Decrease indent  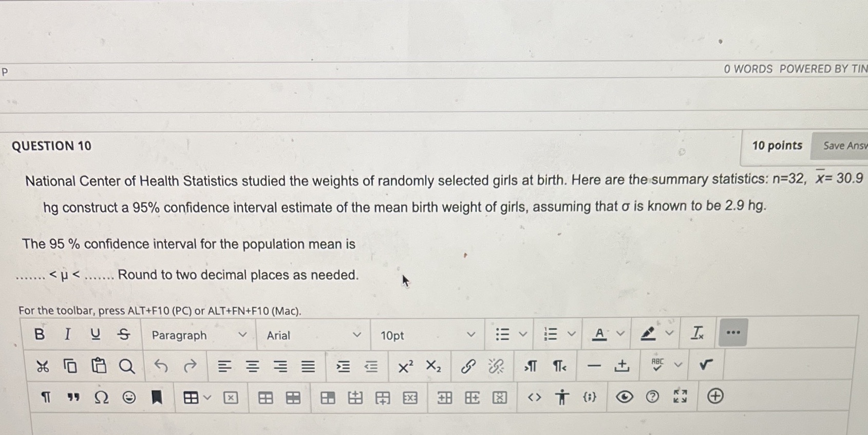tap(371, 367)
